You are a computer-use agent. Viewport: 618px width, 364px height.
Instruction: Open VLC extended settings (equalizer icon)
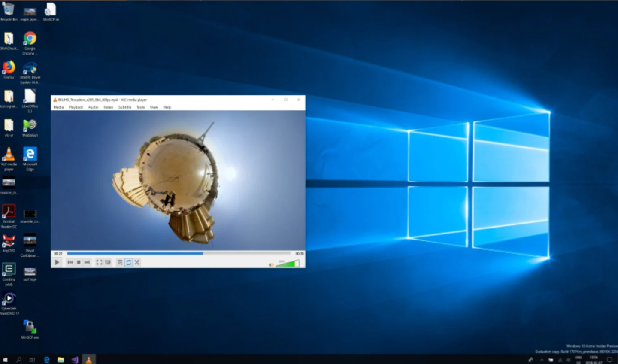pyautogui.click(x=108, y=262)
